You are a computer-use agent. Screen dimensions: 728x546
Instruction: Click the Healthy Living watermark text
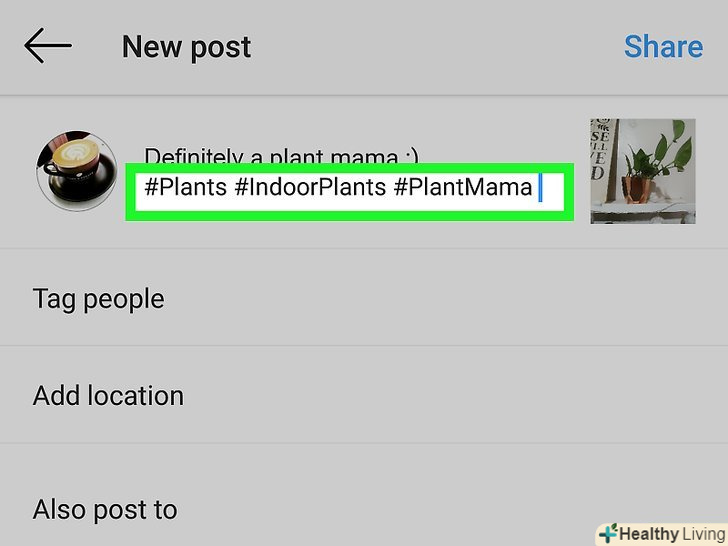[670, 534]
